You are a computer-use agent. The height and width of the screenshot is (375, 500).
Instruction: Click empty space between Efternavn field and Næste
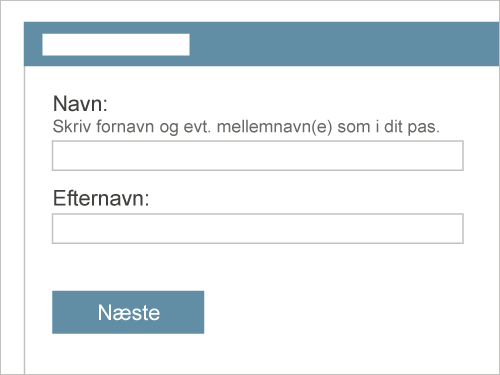coord(258,267)
